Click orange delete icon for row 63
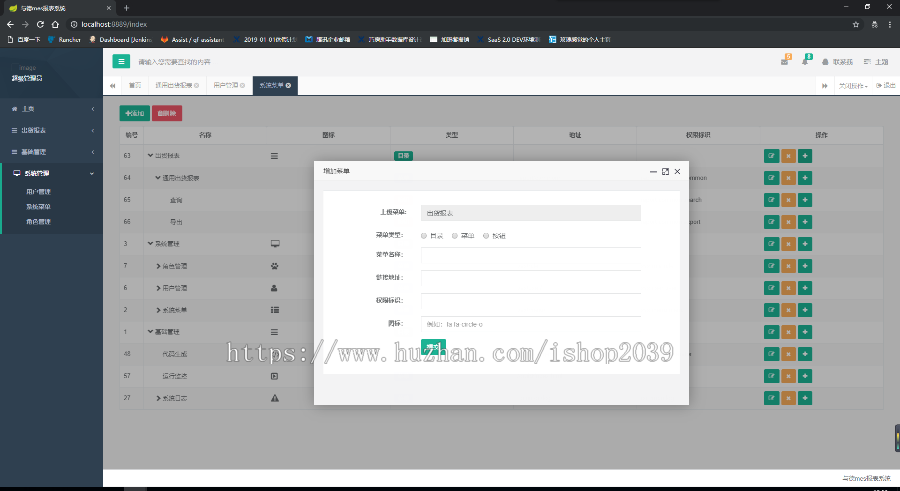This screenshot has width=900, height=491. (789, 156)
